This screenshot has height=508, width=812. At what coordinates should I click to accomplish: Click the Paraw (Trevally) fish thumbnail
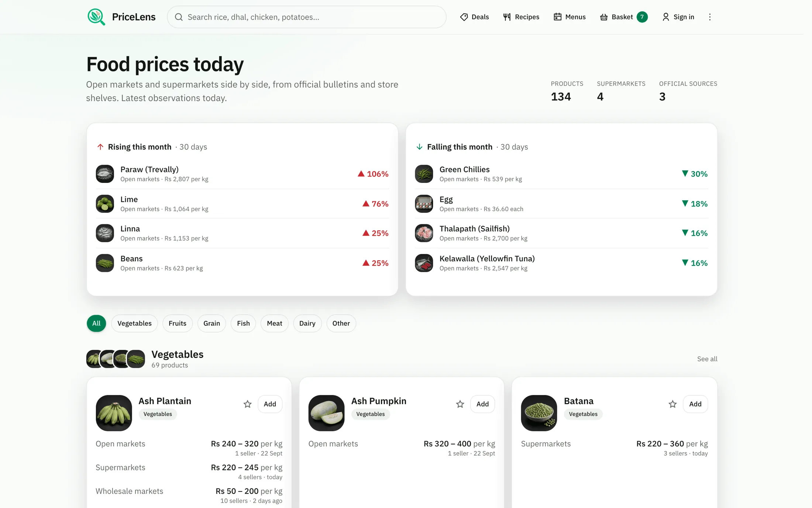[105, 174]
